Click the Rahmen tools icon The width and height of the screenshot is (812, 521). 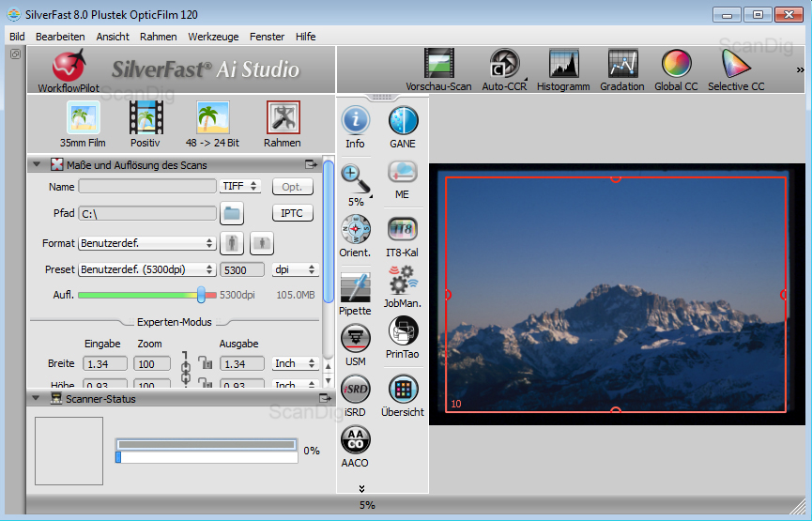pos(283,117)
